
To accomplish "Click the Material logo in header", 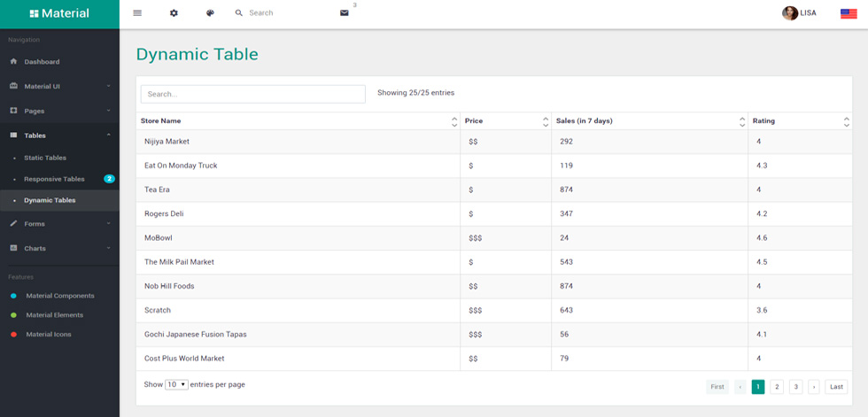I will (x=60, y=13).
